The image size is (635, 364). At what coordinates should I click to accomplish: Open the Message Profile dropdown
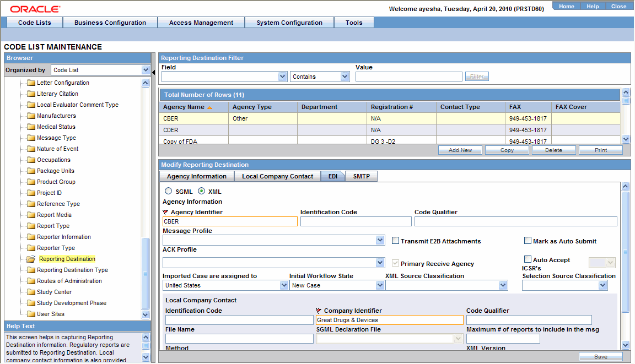[380, 240]
